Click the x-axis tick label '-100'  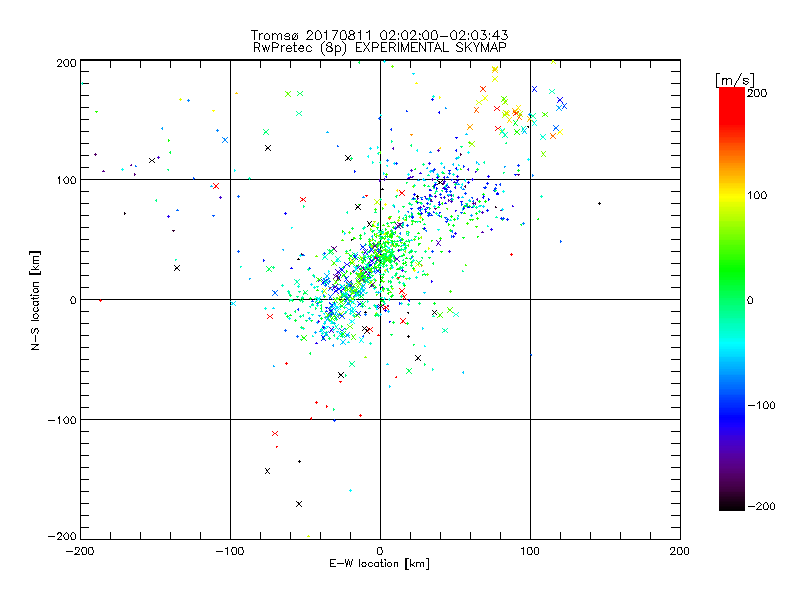point(230,551)
